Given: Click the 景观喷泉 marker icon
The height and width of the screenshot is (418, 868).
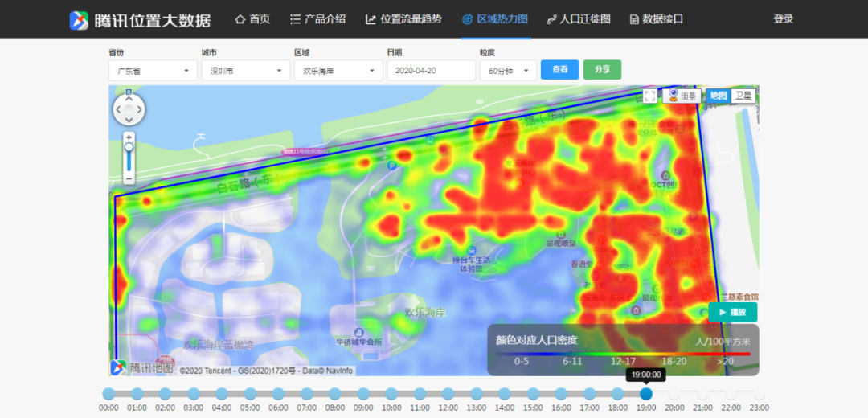Looking at the screenshot, I should coord(561,233).
